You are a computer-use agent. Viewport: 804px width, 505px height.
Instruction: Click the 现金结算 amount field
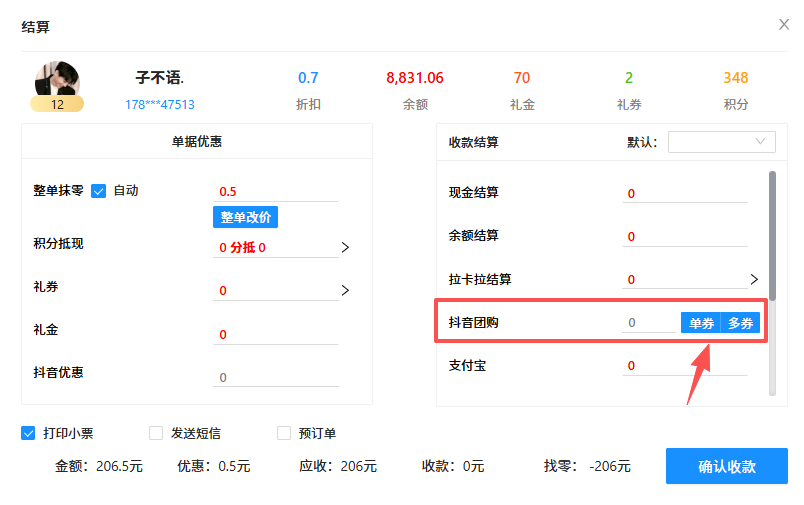coord(685,194)
